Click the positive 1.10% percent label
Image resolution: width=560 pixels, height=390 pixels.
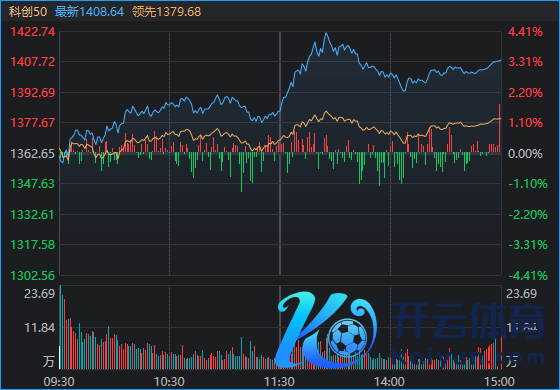525,123
